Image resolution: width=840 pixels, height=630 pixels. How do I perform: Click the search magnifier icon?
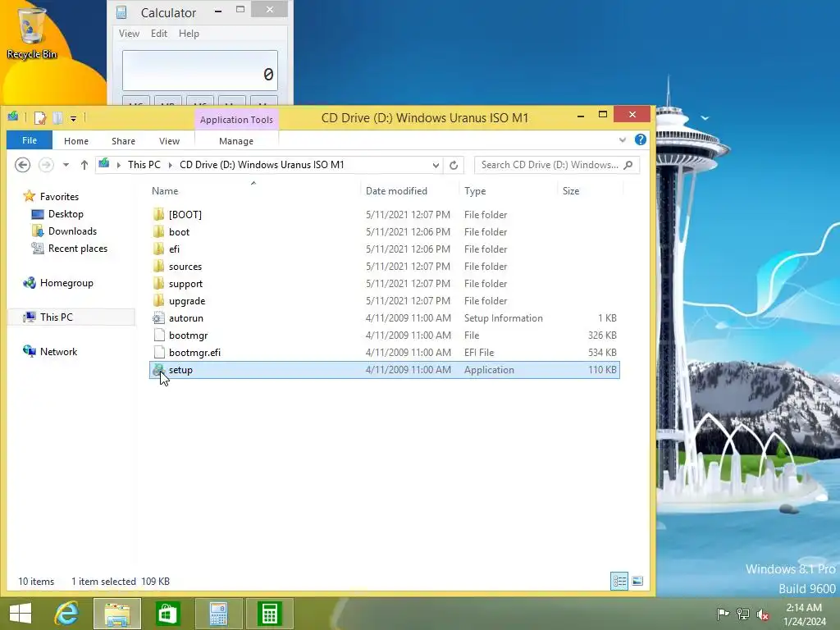tap(628, 165)
